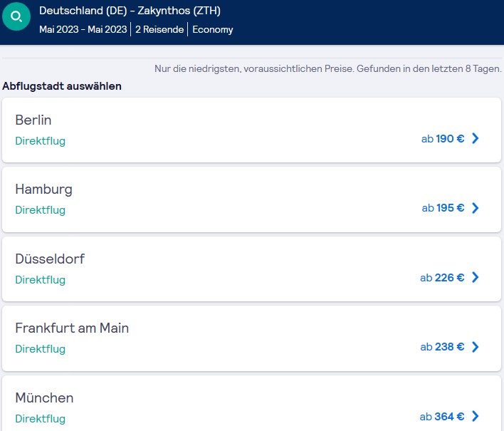Viewport: 504px width, 431px height.
Task: Open the chevron arrow for Berlin flights
Action: tap(475, 138)
